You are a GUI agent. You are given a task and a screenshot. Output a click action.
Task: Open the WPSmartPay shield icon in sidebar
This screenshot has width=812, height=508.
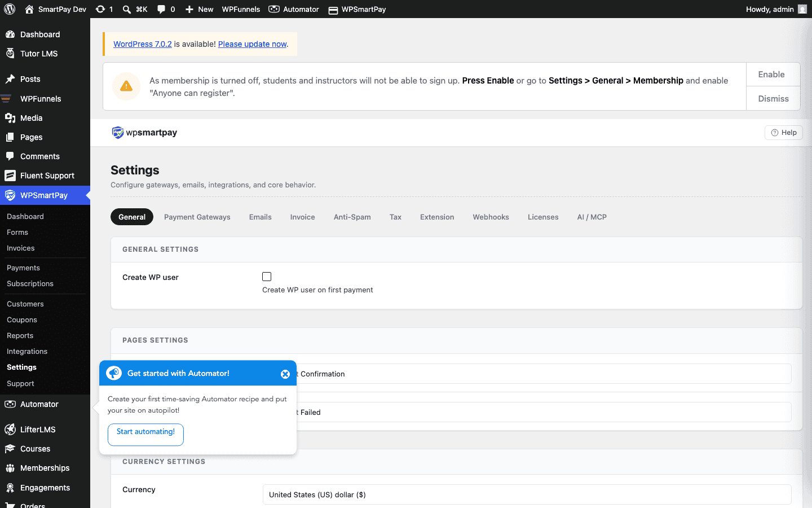click(10, 195)
